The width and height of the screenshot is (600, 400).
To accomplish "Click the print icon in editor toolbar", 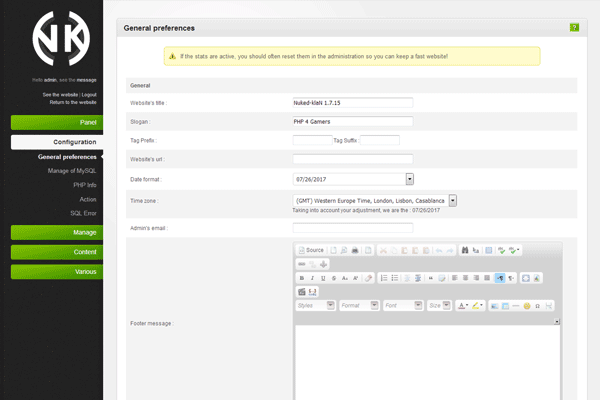I will [x=354, y=249].
